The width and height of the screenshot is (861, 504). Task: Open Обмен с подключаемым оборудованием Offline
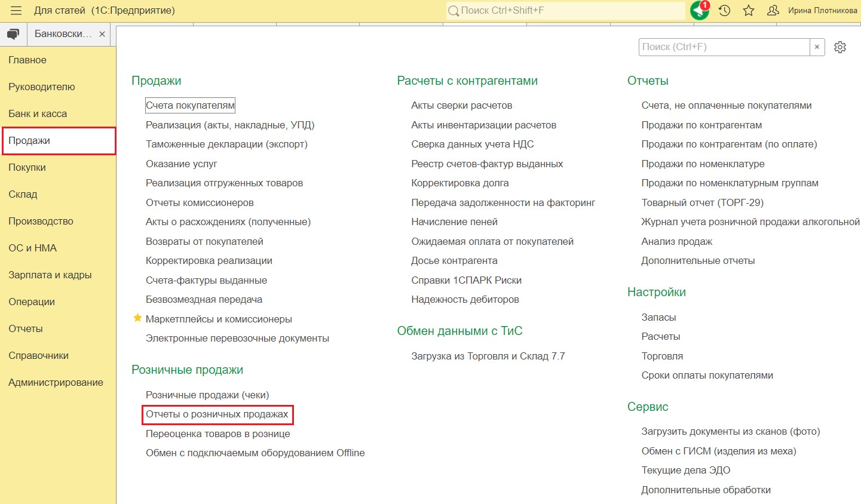pos(255,453)
